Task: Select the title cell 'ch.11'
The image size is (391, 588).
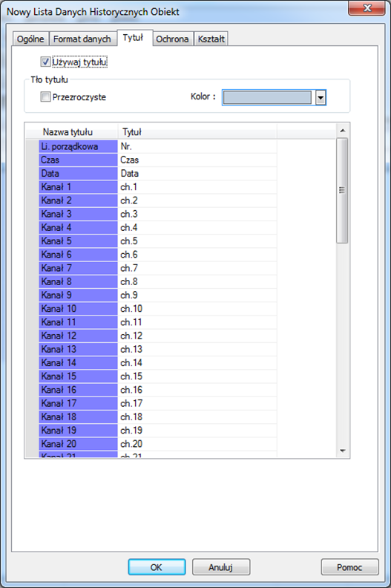Action: (x=197, y=321)
